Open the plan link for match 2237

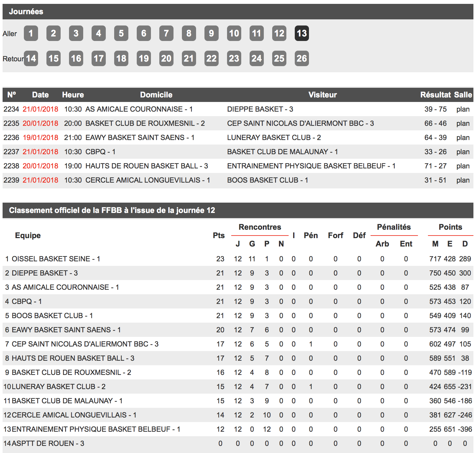tap(463, 152)
